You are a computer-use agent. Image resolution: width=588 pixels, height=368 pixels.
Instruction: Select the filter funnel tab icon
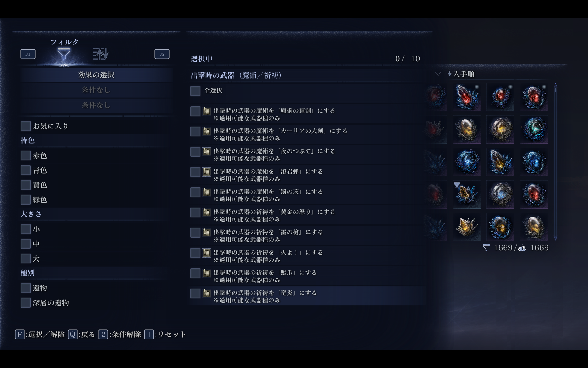(64, 54)
